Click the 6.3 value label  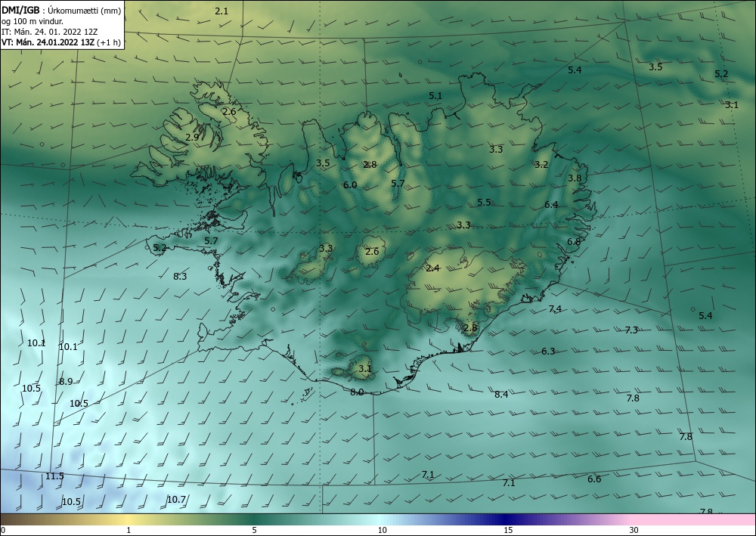[x=548, y=351]
